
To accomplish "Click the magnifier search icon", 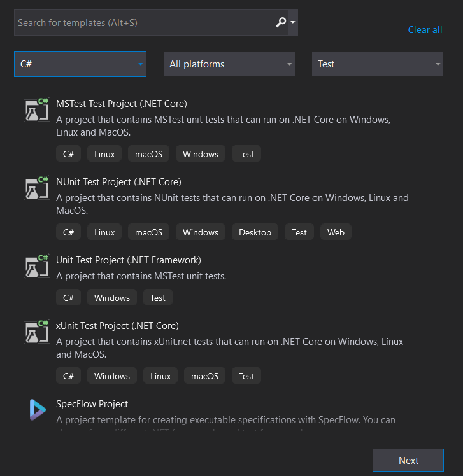I will (x=281, y=22).
